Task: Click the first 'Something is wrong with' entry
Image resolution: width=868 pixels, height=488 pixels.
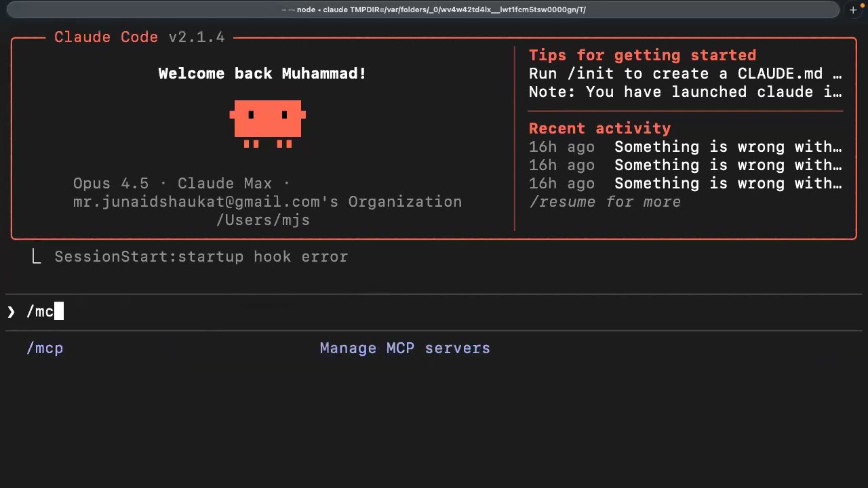Action: point(728,147)
